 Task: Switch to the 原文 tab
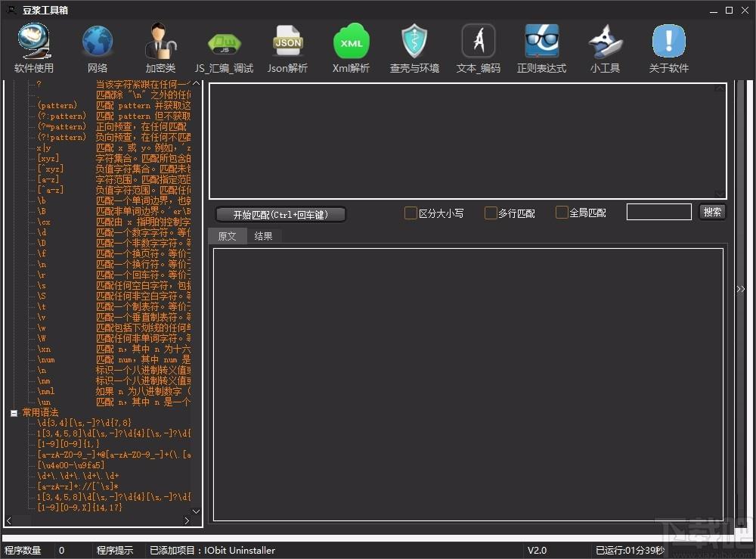pyautogui.click(x=227, y=236)
